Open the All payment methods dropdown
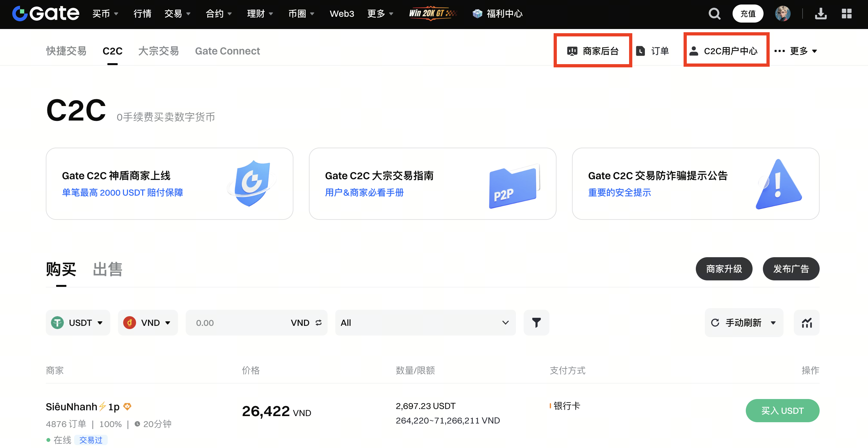This screenshot has width=868, height=448. [x=425, y=322]
